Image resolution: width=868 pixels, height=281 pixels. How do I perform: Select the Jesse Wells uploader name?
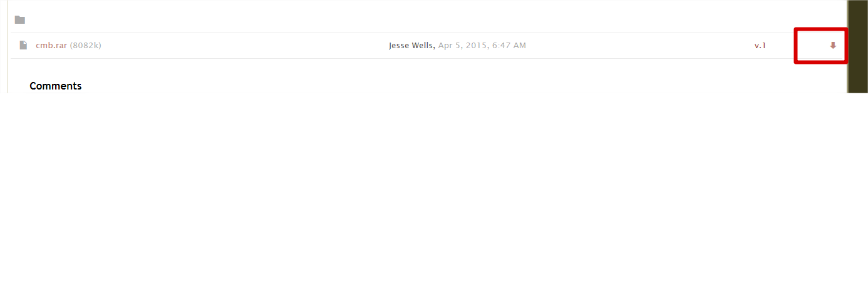(x=411, y=46)
